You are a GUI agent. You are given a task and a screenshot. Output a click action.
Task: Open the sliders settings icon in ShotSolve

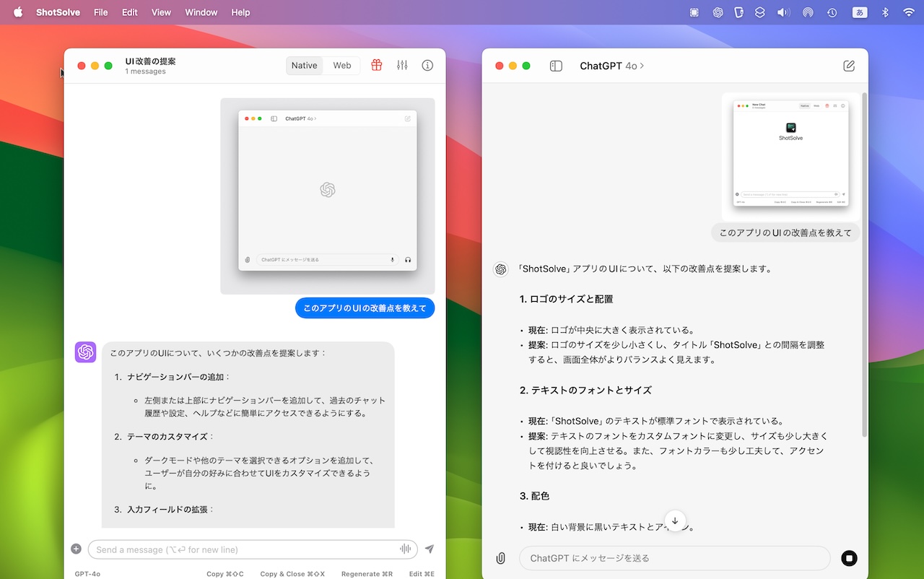click(x=402, y=65)
